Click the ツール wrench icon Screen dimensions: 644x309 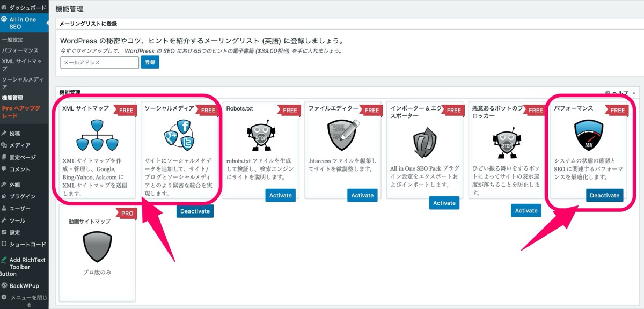pos(4,220)
